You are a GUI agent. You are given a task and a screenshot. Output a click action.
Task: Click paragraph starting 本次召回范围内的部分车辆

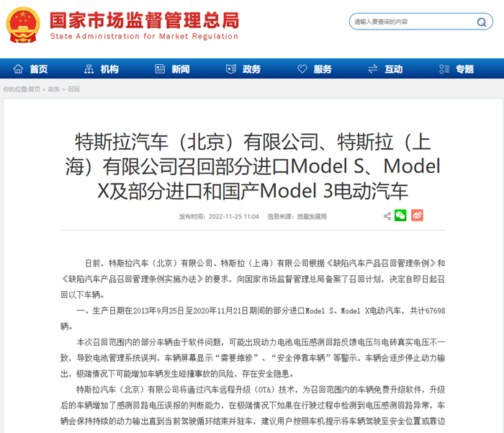(x=253, y=358)
